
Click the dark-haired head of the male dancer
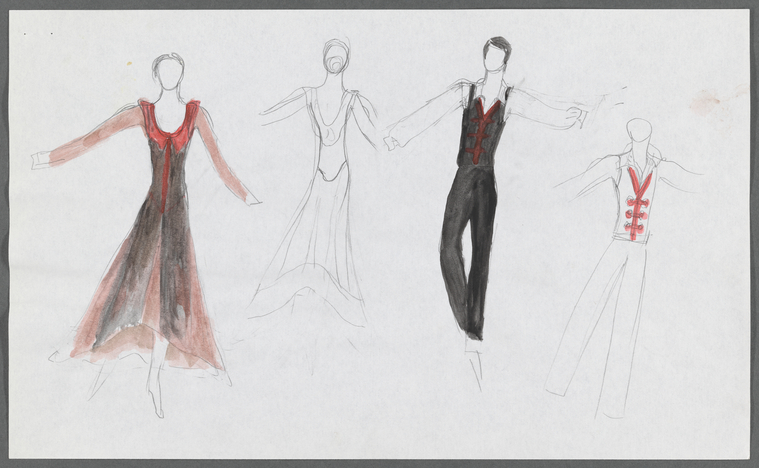point(497,54)
